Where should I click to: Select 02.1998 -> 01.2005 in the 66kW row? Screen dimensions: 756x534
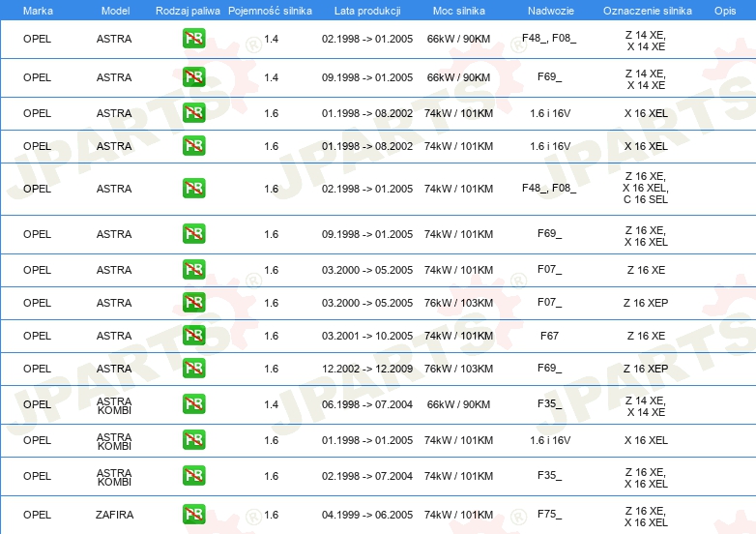(367, 39)
